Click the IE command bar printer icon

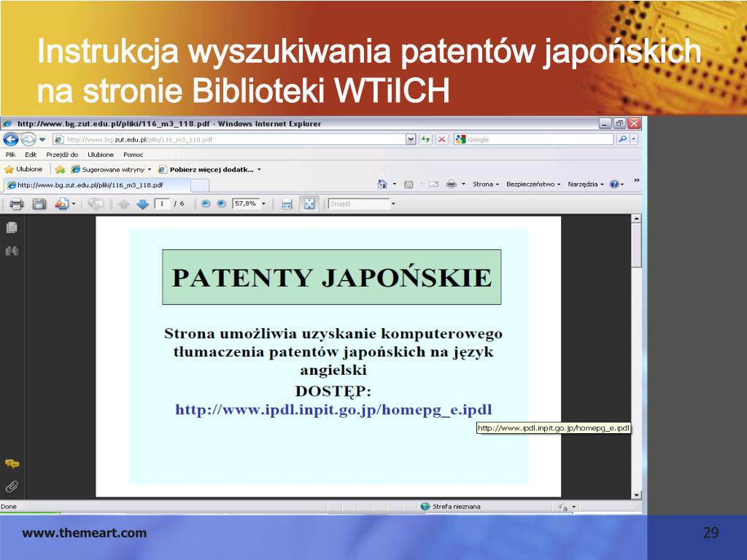pyautogui.click(x=451, y=184)
